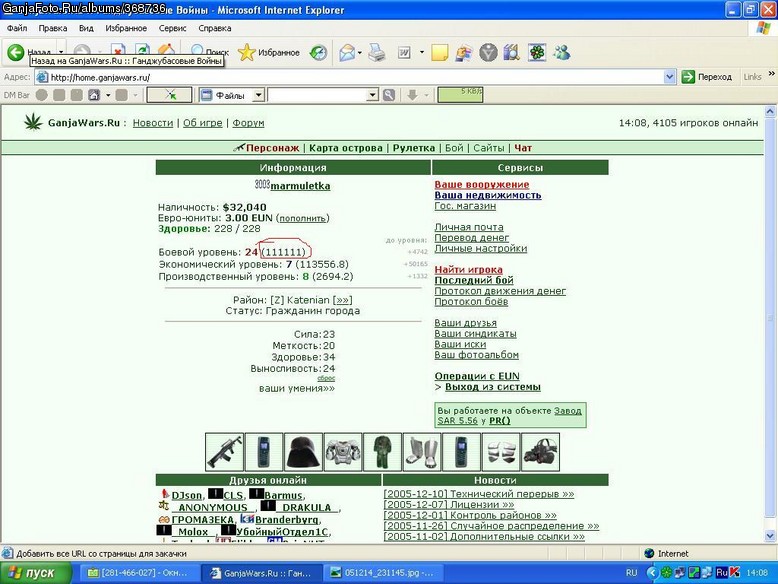Select the metal leg armor icon
Screen dimensions: 778x584
422,452
